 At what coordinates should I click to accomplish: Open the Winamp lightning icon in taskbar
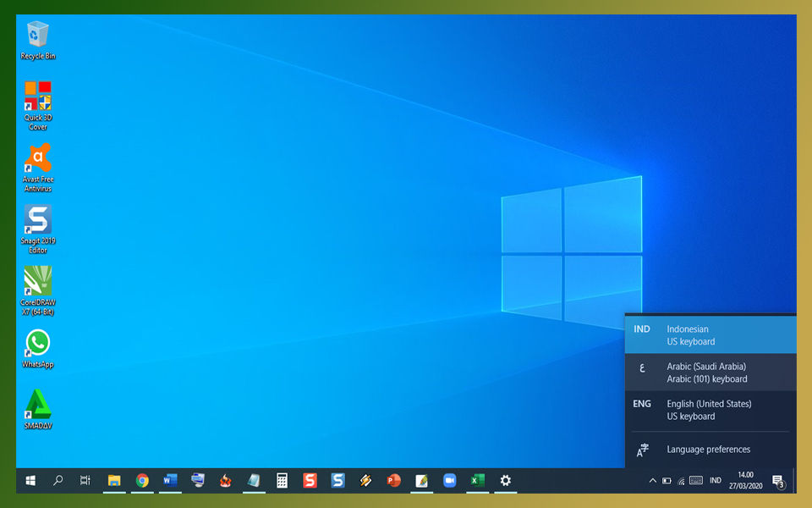click(365, 481)
